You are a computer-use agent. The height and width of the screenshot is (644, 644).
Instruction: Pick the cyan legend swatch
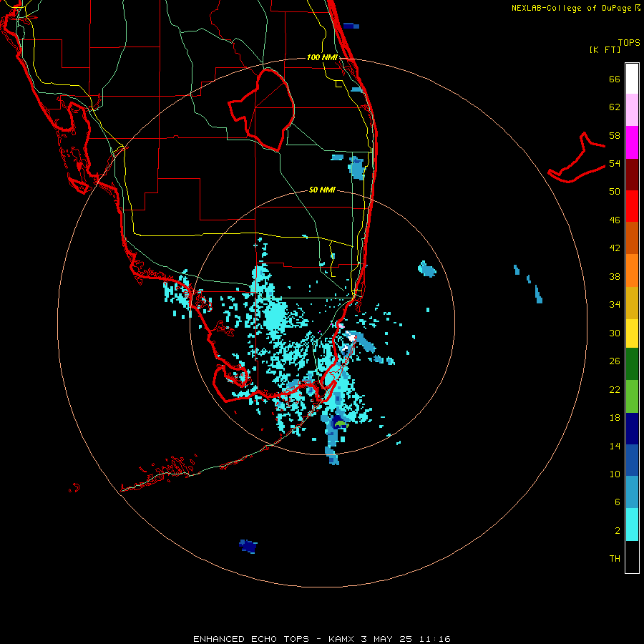[632, 525]
